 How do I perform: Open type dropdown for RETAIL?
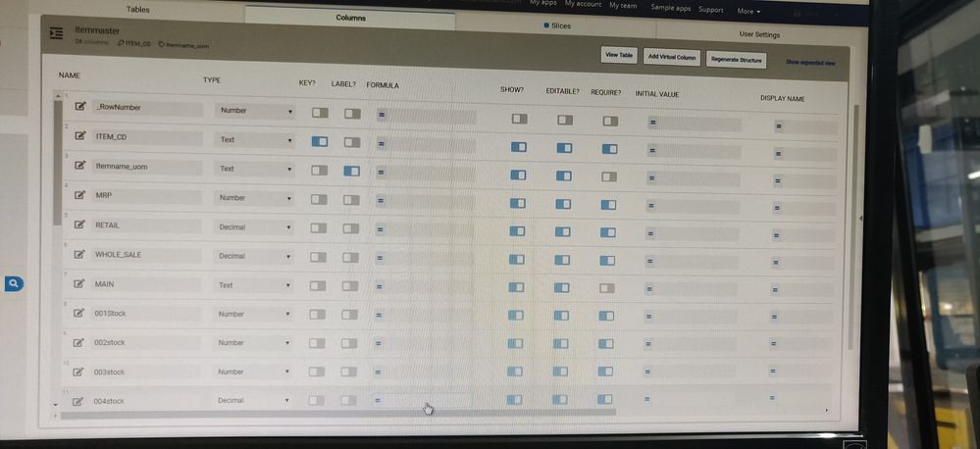tap(254, 228)
